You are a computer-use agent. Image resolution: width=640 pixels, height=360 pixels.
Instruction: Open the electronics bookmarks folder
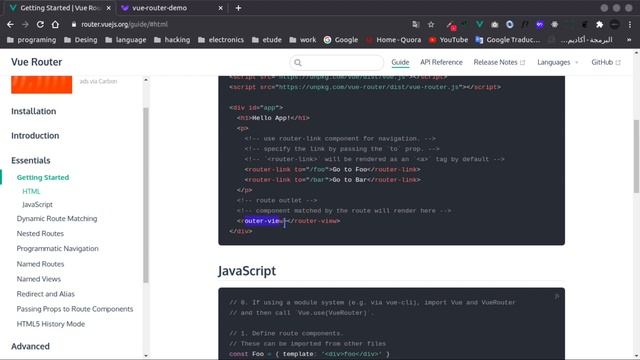[220, 40]
